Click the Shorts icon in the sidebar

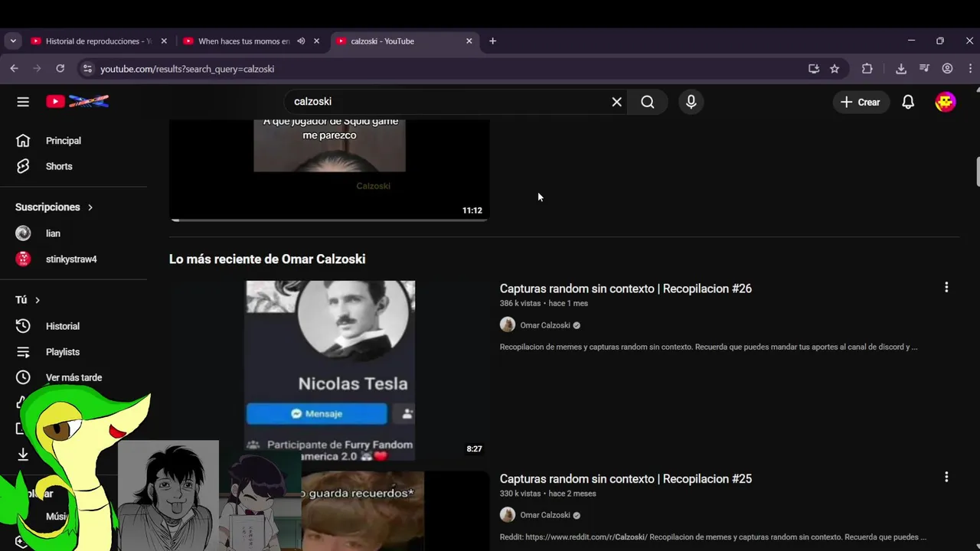pyautogui.click(x=23, y=166)
